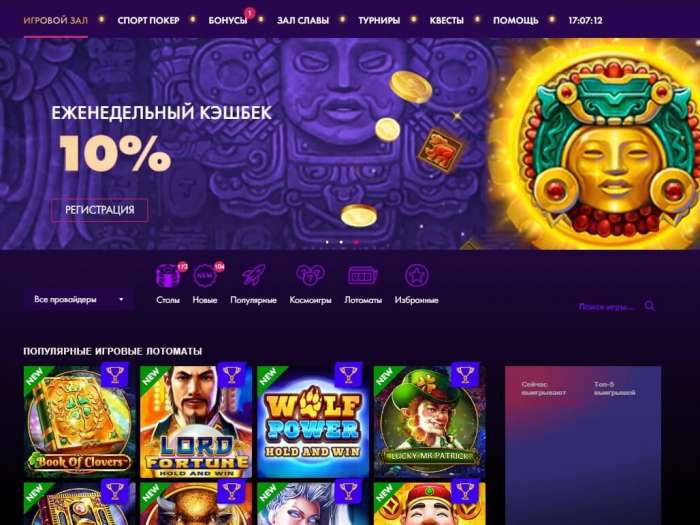Open the Бонусы menu item

click(x=228, y=21)
